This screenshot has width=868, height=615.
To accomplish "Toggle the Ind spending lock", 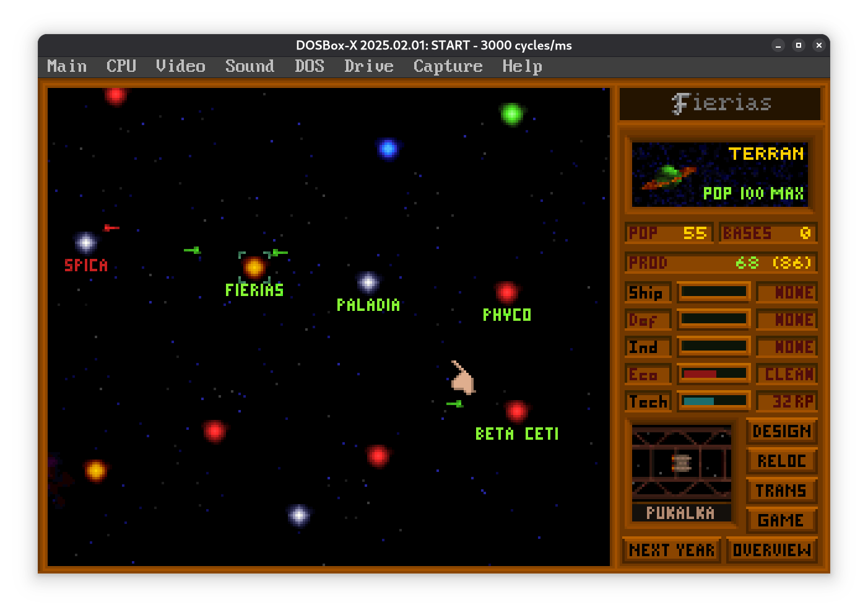I will [648, 347].
